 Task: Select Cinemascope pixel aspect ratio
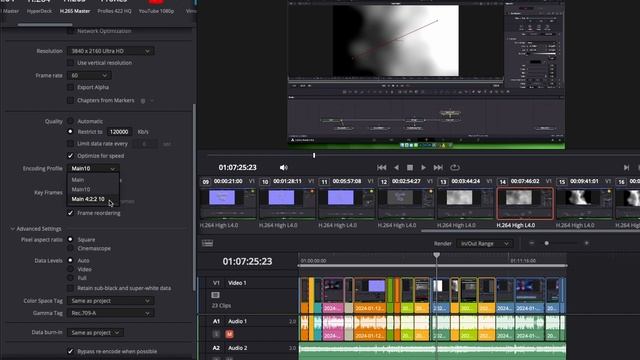[70, 248]
